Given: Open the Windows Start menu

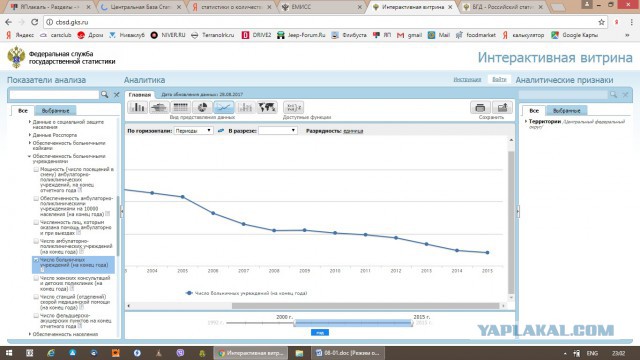Looking at the screenshot, I should 9,353.
